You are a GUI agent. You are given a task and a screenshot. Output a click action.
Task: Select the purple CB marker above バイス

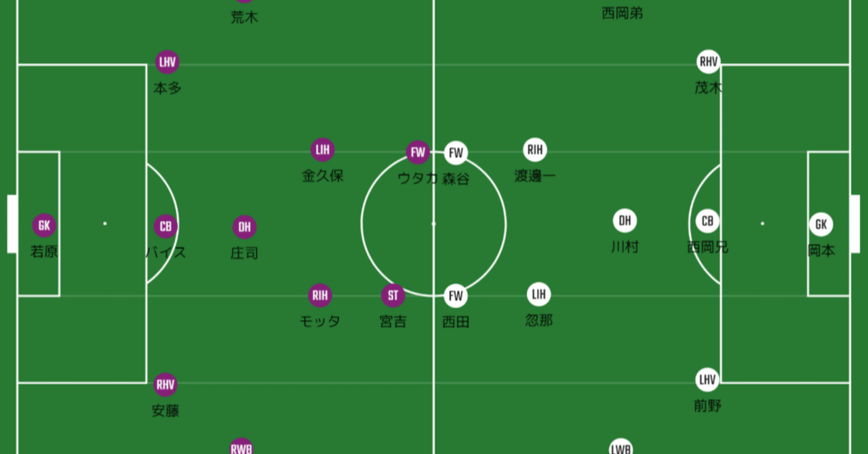(x=165, y=226)
